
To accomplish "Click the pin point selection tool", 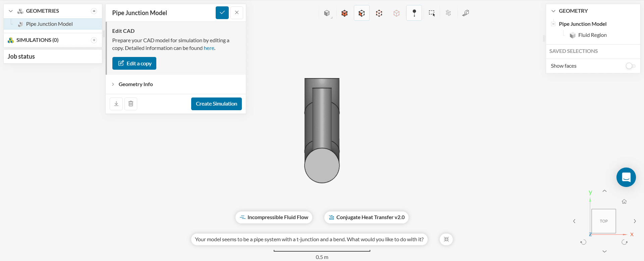I will point(414,13).
